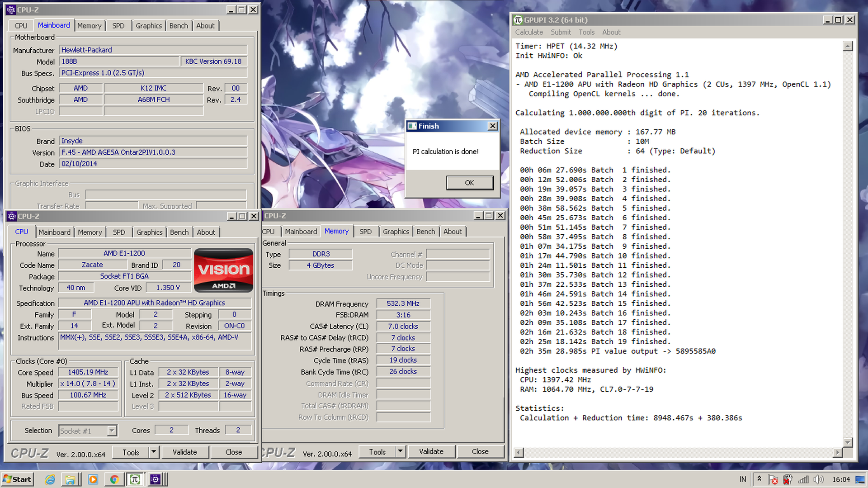Screen dimensions: 868x488
Task: Switch to CPU tab in Mainboard window
Action: point(21,26)
